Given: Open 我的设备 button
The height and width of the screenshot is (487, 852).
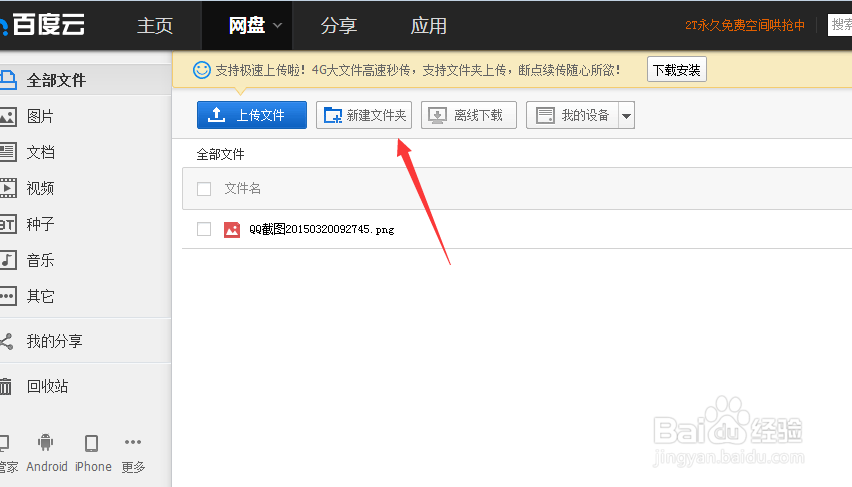Looking at the screenshot, I should (x=572, y=115).
